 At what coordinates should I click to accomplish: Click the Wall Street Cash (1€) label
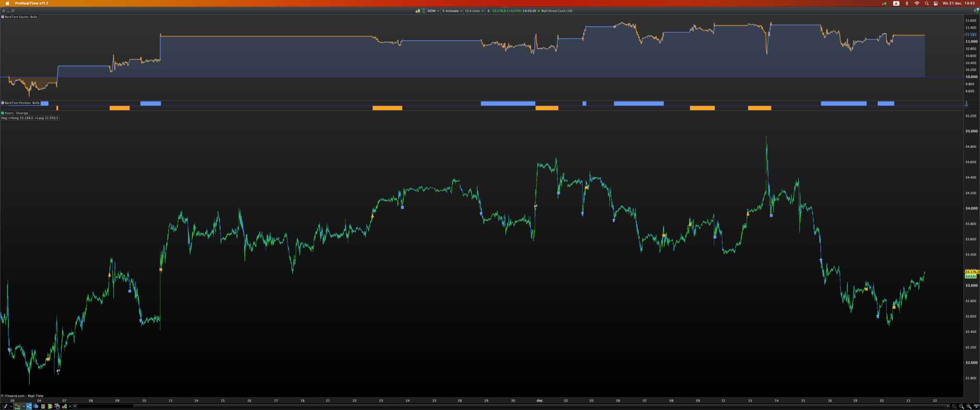557,11
